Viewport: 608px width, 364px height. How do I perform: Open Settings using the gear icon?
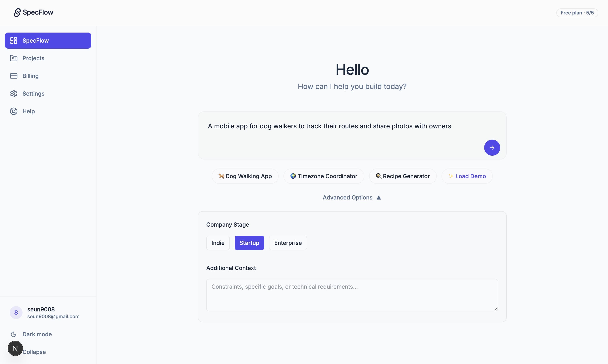(x=13, y=93)
